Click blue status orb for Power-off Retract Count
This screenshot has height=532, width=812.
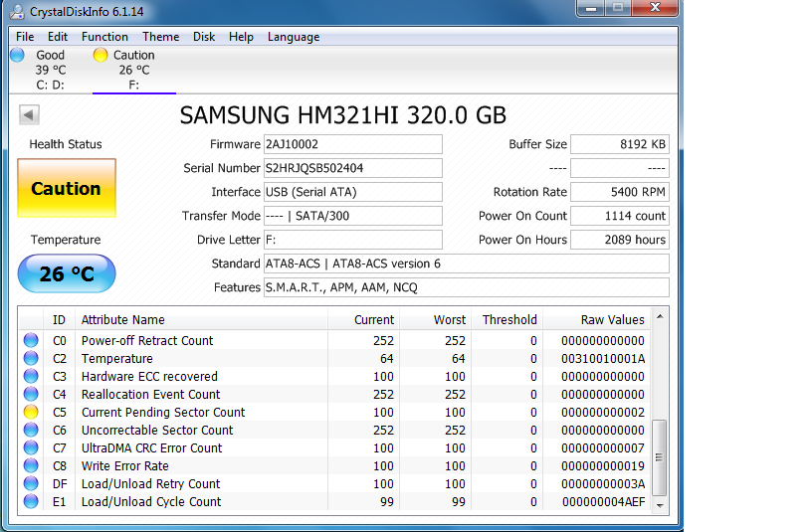pyautogui.click(x=31, y=341)
